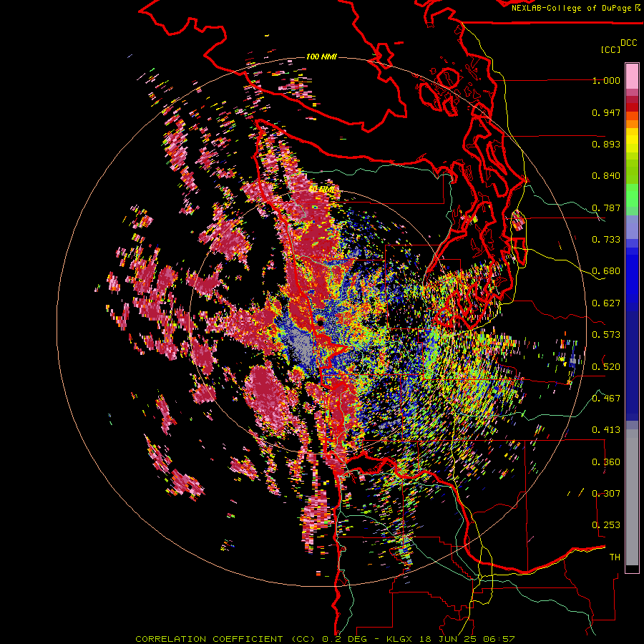This screenshot has height=644, width=644.
Task: Click the DCC legend title
Action: tap(628, 43)
